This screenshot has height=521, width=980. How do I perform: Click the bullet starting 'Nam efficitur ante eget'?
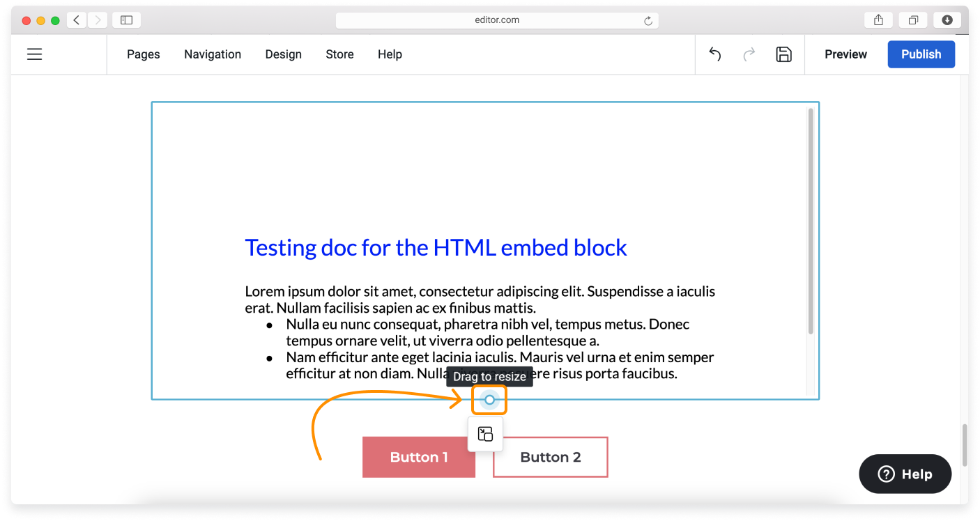click(x=500, y=365)
